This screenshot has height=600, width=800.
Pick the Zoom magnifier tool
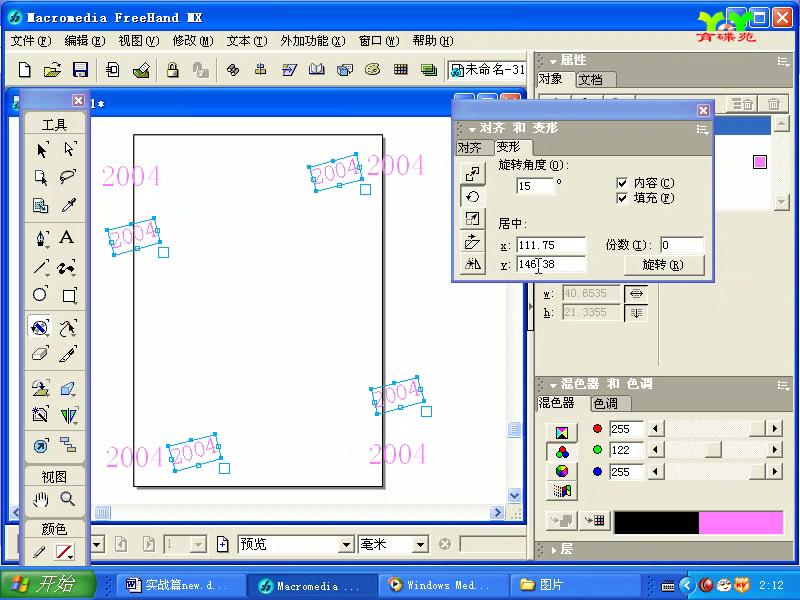pyautogui.click(x=68, y=499)
